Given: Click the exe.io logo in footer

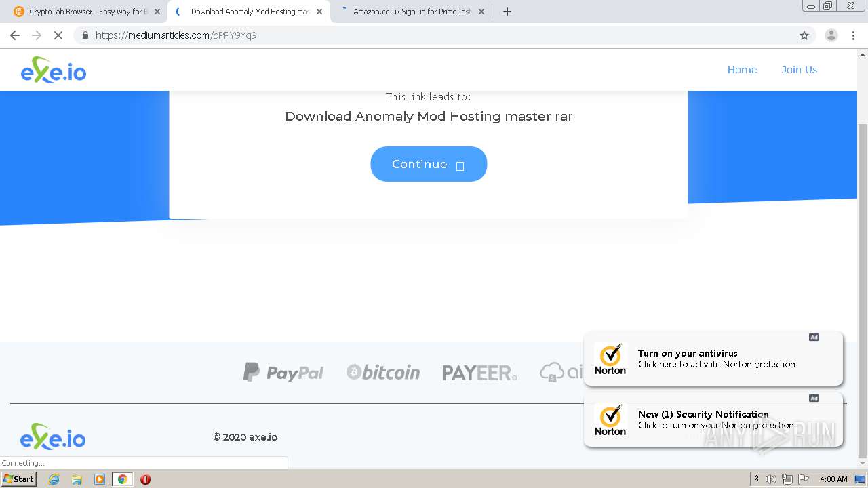Looking at the screenshot, I should 53,436.
